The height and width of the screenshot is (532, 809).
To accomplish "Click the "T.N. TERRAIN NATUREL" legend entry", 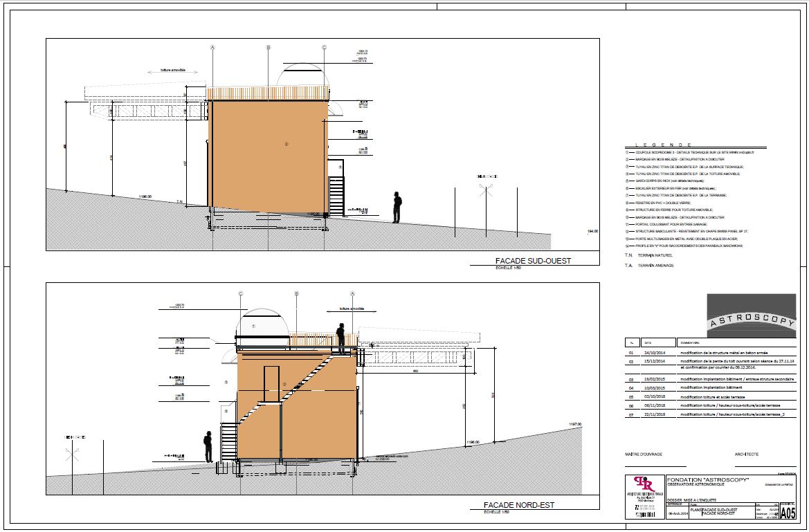I will click(648, 255).
